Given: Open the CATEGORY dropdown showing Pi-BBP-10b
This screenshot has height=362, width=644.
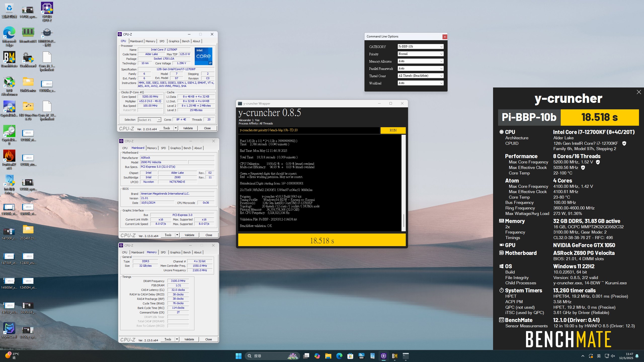Looking at the screenshot, I should [x=420, y=47].
